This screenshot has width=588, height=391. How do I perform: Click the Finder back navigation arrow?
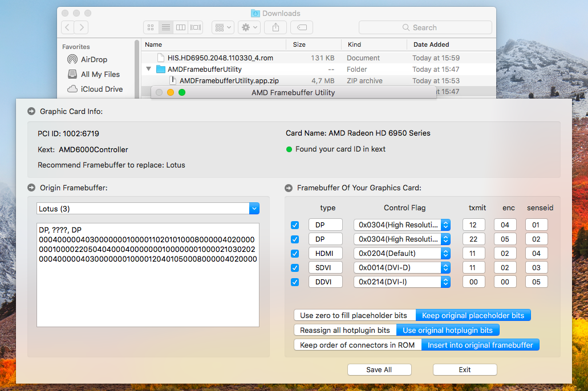[x=68, y=27]
